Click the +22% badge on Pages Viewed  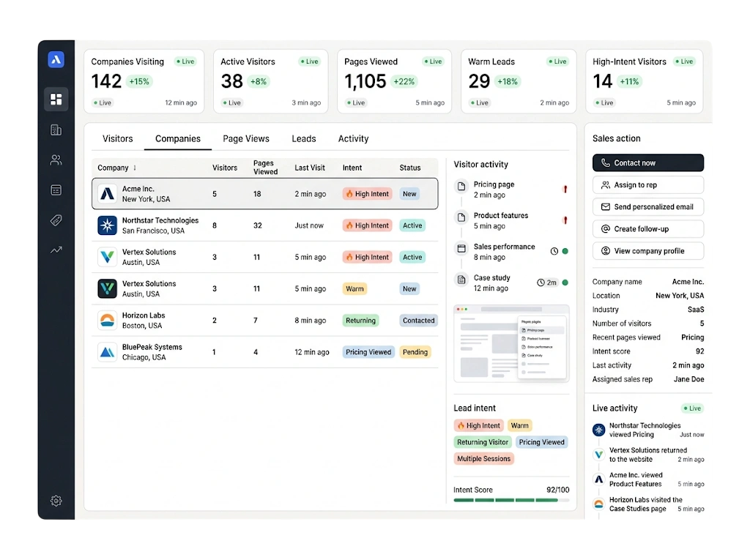click(404, 82)
